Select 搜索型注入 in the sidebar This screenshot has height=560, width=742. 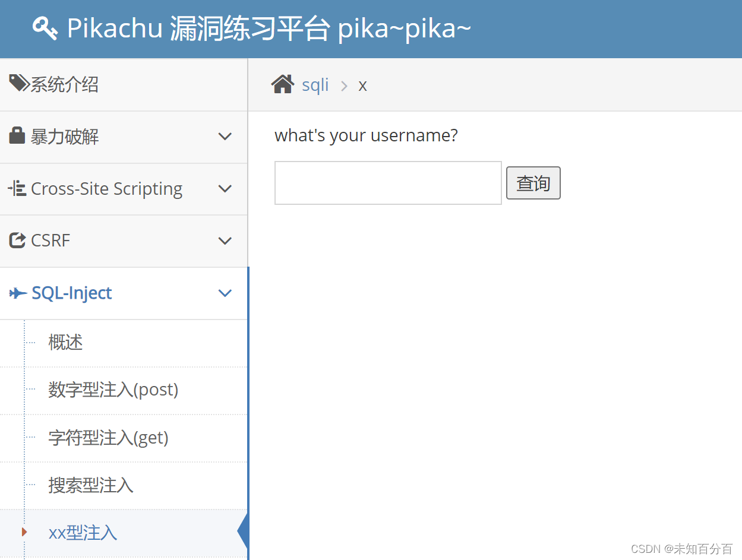pos(90,485)
